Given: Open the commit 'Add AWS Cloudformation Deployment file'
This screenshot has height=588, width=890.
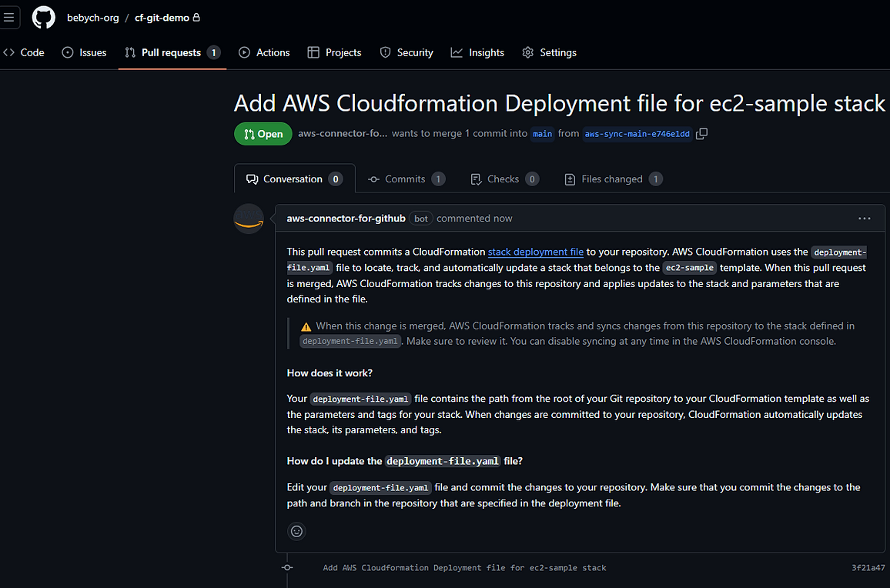Looking at the screenshot, I should pyautogui.click(x=464, y=567).
